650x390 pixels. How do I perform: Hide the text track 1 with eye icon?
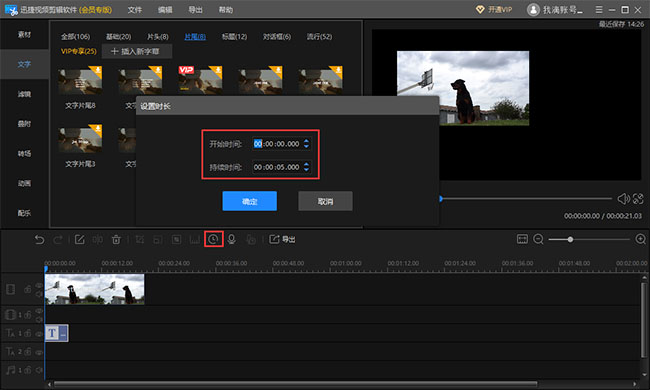pyautogui.click(x=39, y=333)
